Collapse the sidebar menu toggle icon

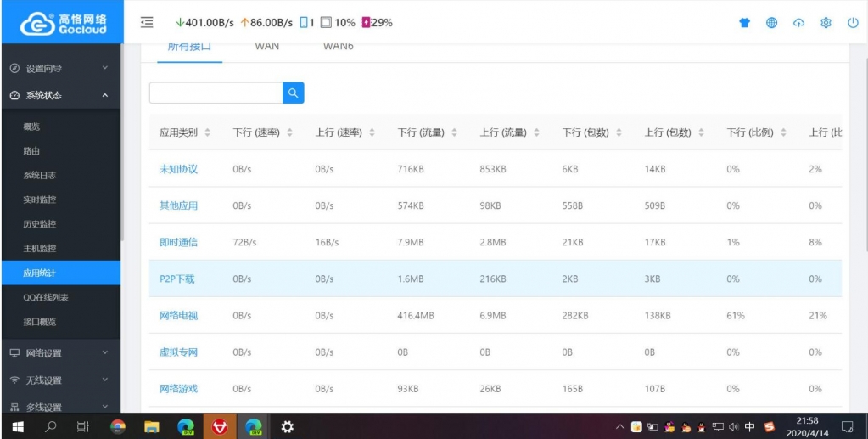147,22
